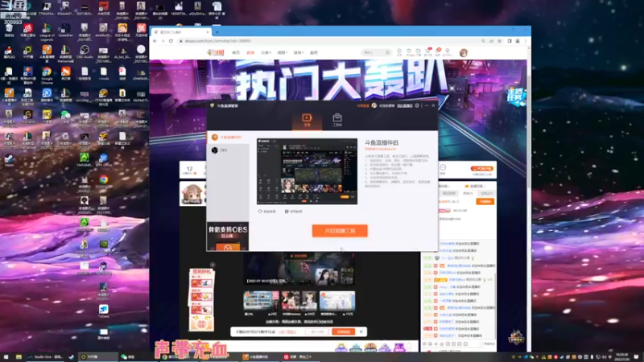
Task: Expand the 游戏 dropdown in Douyu nav
Action: coord(298,52)
